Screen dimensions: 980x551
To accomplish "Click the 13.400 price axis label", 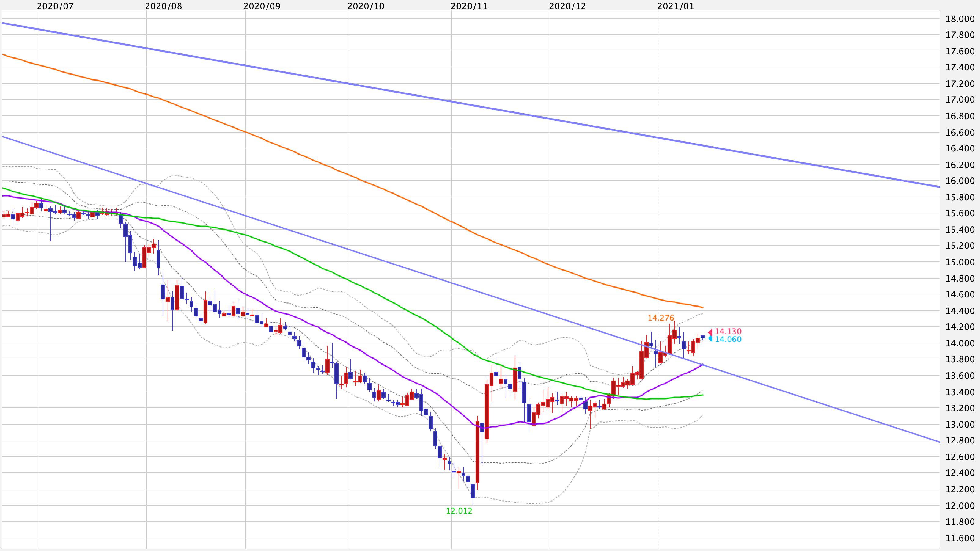I will [960, 392].
